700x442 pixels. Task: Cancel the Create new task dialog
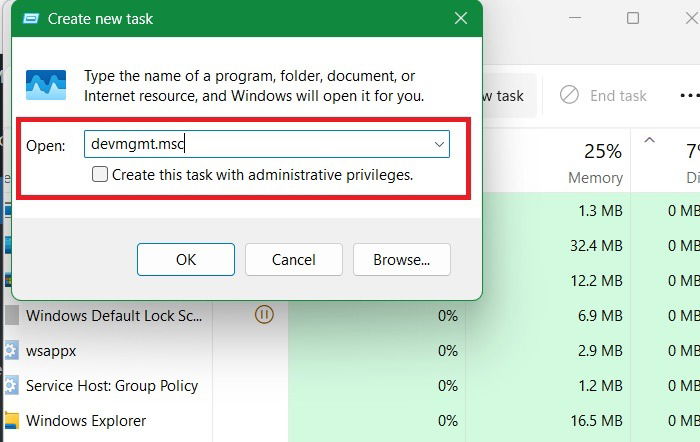point(294,260)
